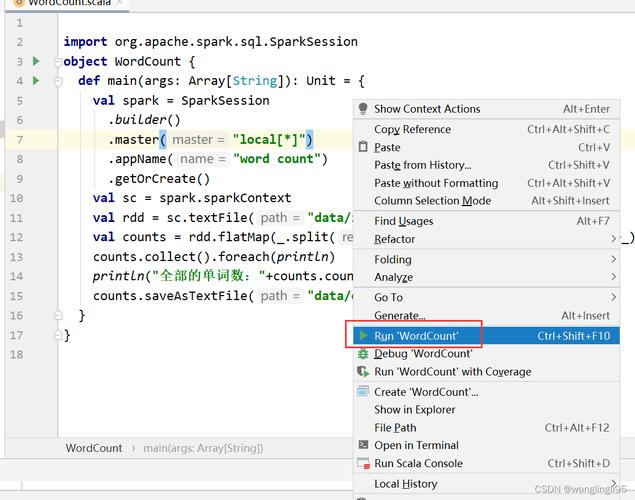Viewport: 635px width, 500px height.
Task: Click the terminal icon beside Open in Terminal
Action: pyautogui.click(x=363, y=446)
